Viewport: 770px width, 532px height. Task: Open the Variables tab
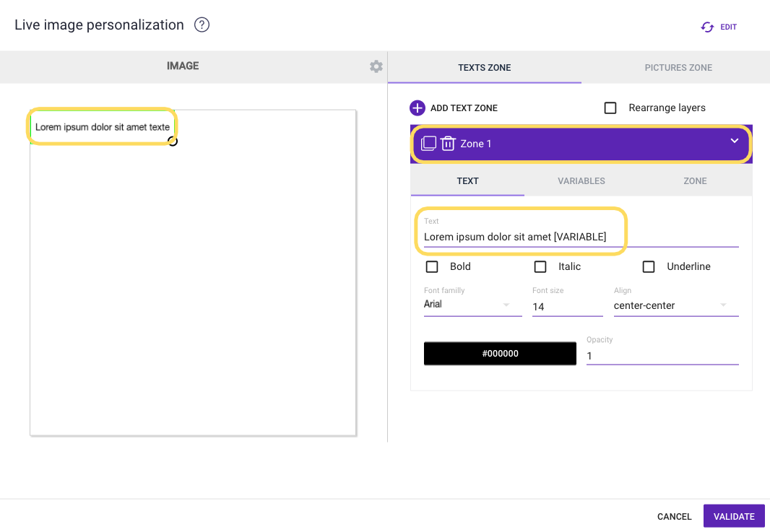581,181
